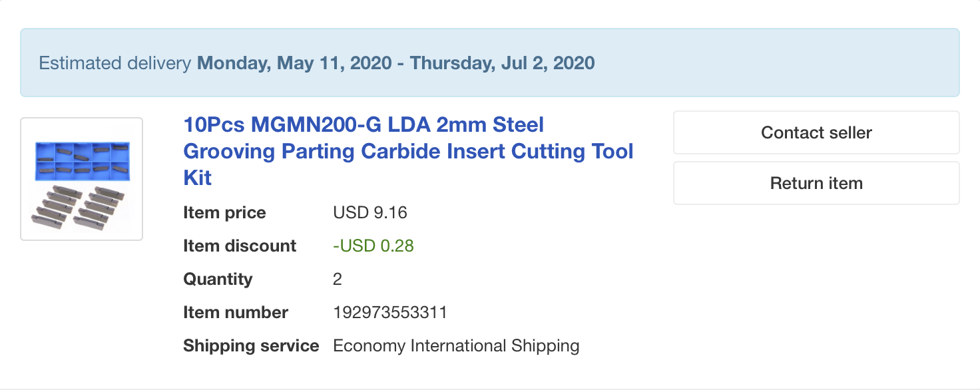Viewport: 980px width, 390px height.
Task: Click the word Kit in the title
Action: coord(198,178)
